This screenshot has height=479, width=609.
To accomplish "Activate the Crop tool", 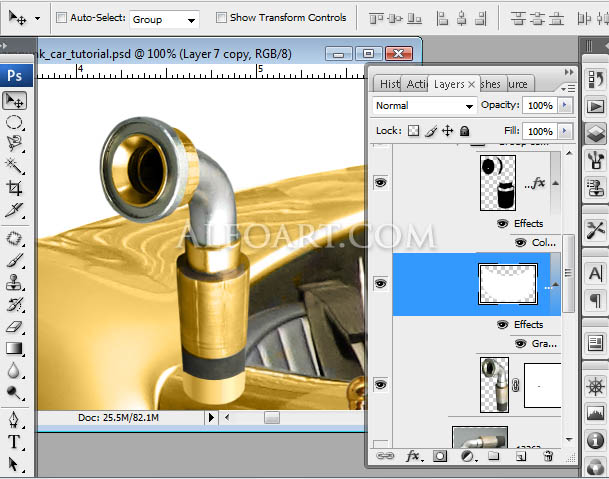I will click(15, 188).
